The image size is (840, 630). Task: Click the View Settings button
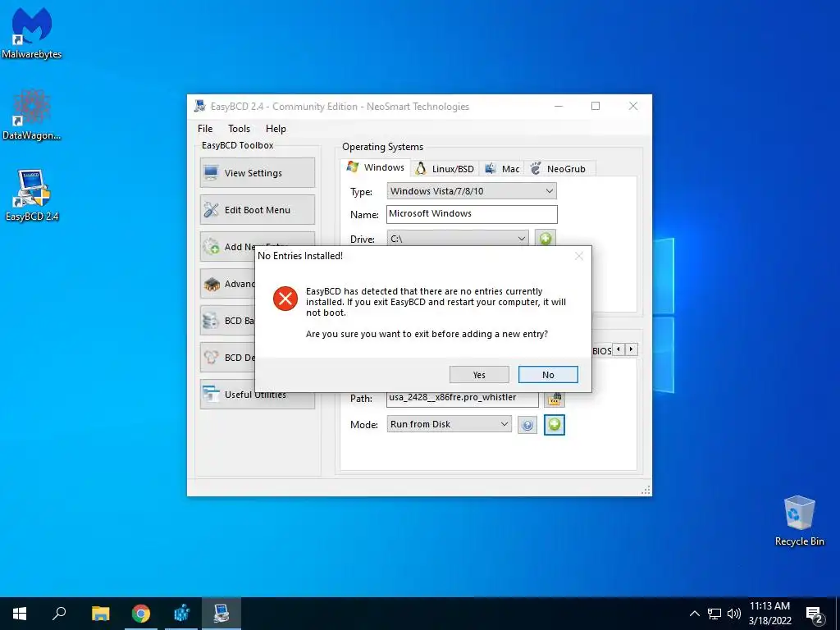coord(257,172)
